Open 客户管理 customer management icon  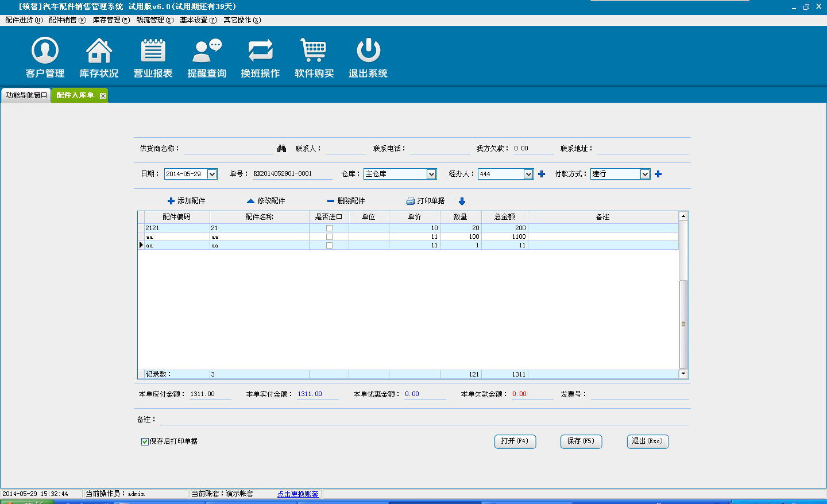[45, 51]
